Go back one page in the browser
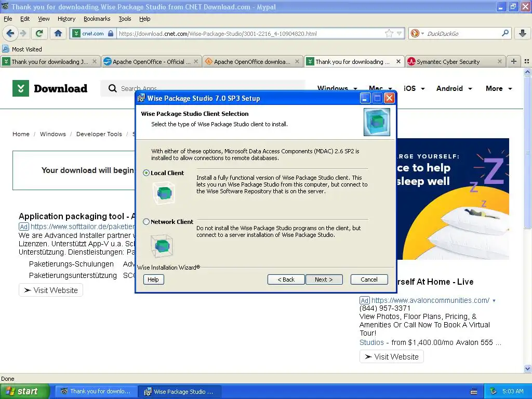532x399 pixels. pyautogui.click(x=10, y=33)
